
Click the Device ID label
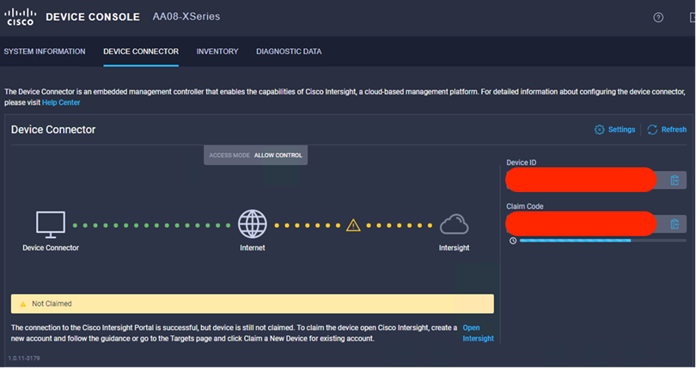tap(521, 162)
